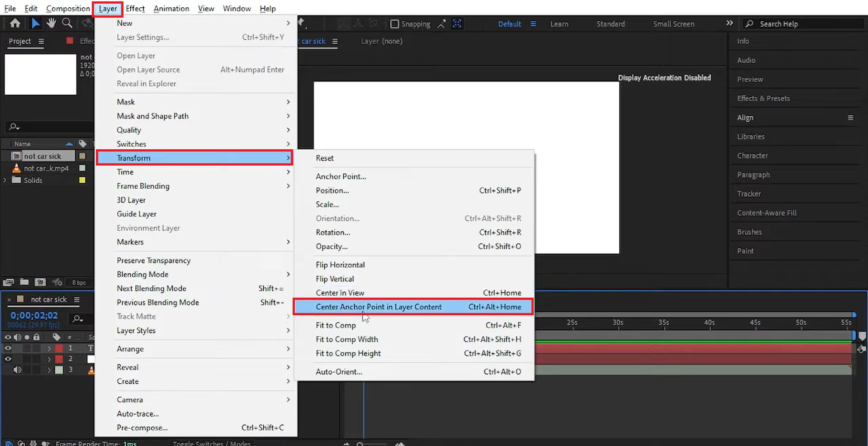868x446 pixels.
Task: Mute audio on layer 3
Action: point(18,370)
